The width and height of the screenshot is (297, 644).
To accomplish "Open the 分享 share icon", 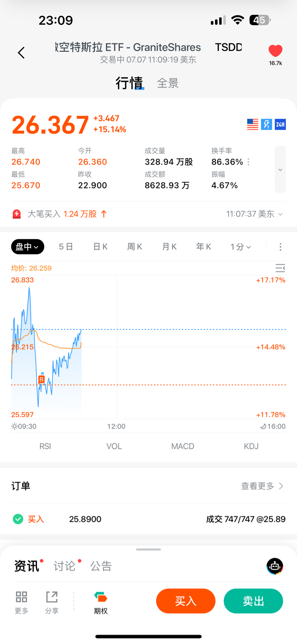I will pyautogui.click(x=52, y=602).
